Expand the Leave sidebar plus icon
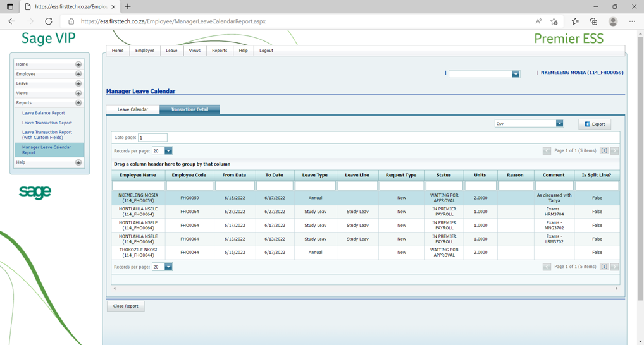Image resolution: width=644 pixels, height=345 pixels. pyautogui.click(x=78, y=83)
